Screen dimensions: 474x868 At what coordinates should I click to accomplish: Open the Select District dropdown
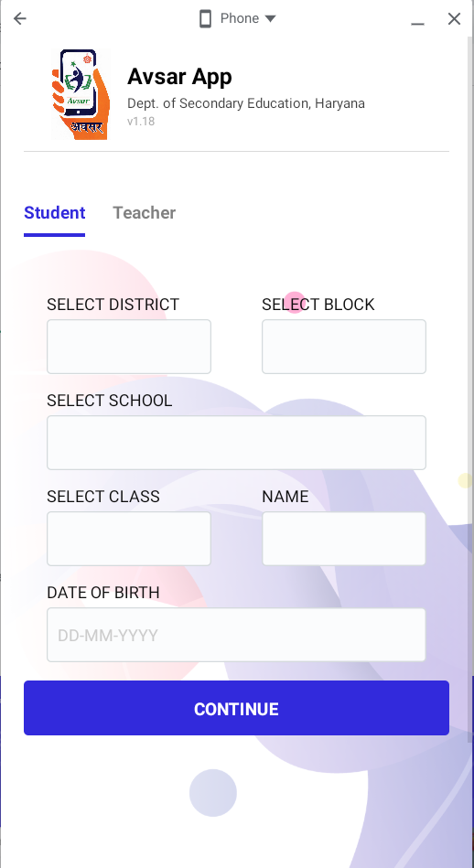tap(129, 347)
